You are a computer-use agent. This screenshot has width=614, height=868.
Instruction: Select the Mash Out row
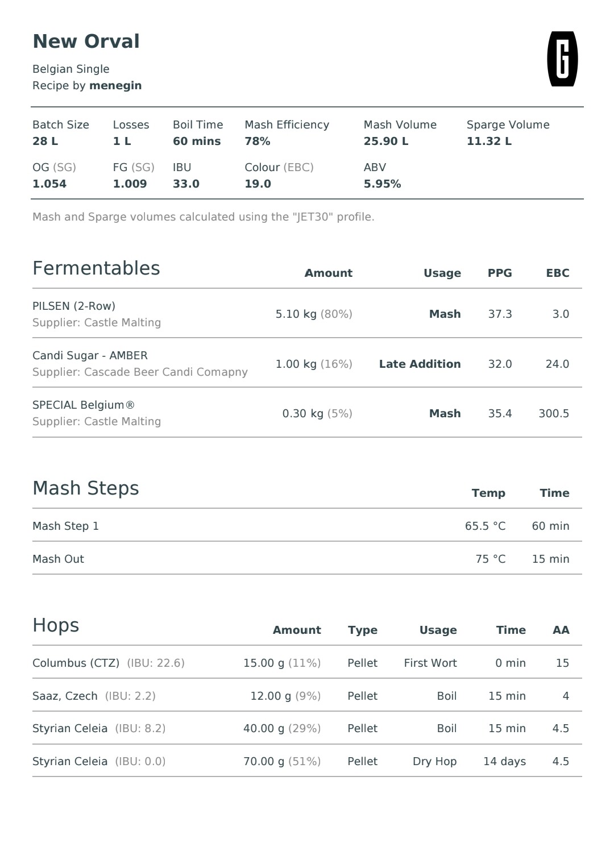point(307,559)
